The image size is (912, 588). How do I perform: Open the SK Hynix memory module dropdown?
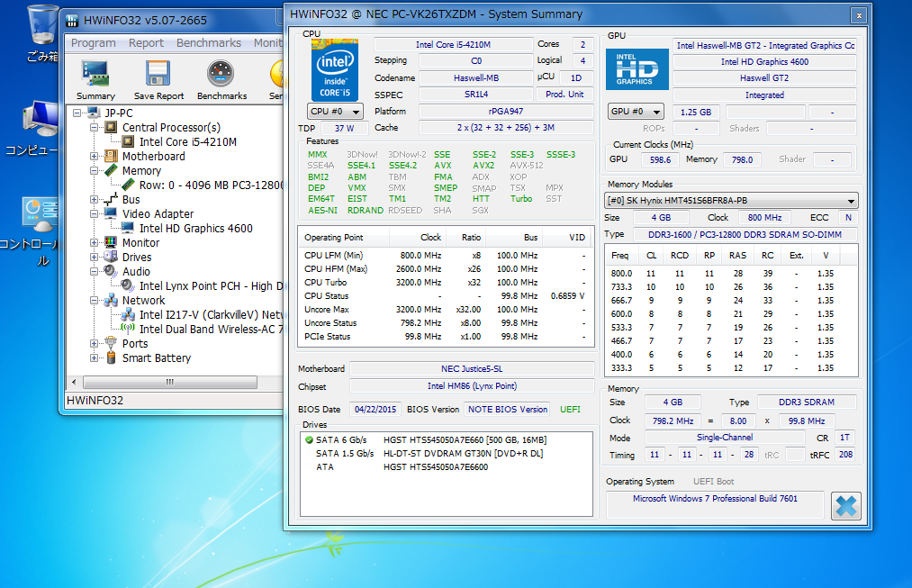[x=731, y=200]
